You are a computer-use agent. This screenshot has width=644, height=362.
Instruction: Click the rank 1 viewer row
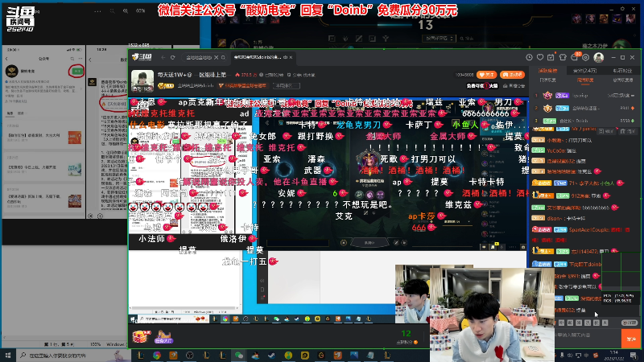[585, 95]
